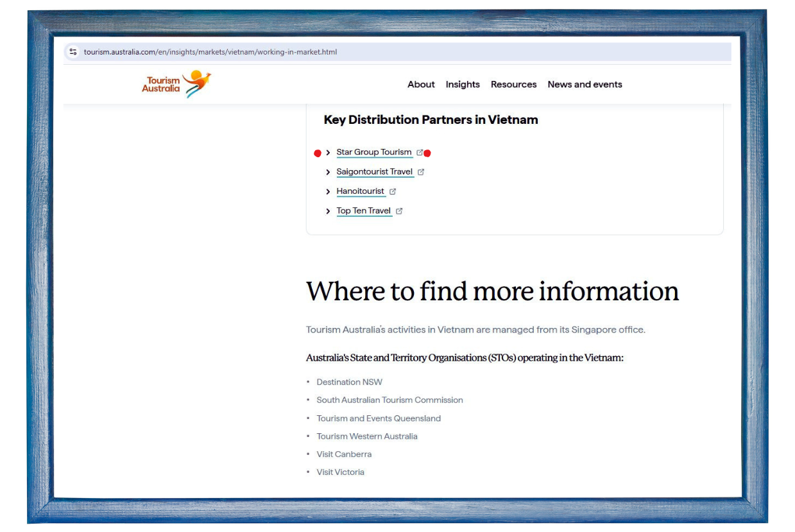Click the site info icon in address bar

(x=73, y=52)
